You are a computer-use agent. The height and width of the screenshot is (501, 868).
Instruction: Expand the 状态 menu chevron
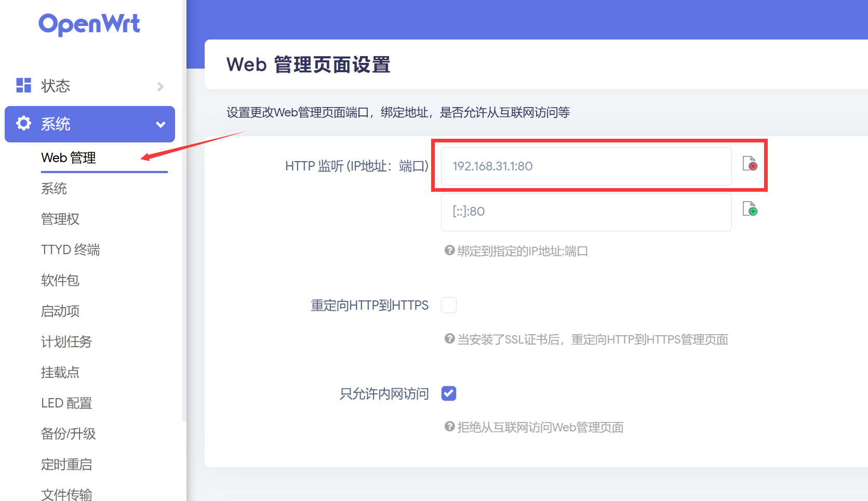pyautogui.click(x=161, y=86)
